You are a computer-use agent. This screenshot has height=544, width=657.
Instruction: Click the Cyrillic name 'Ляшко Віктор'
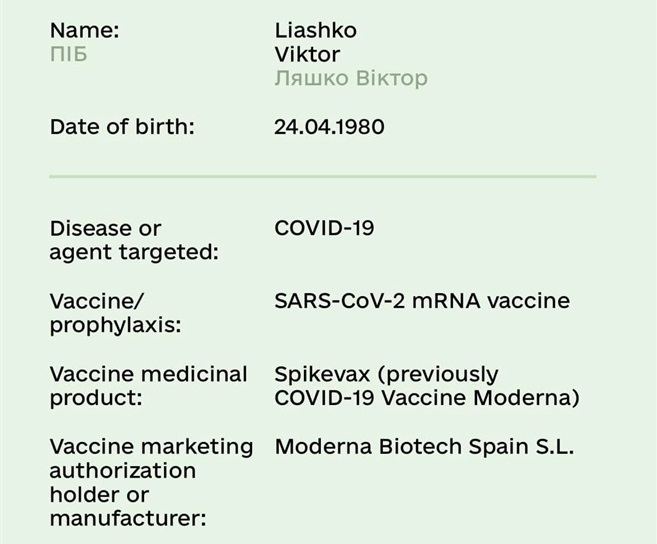point(351,78)
